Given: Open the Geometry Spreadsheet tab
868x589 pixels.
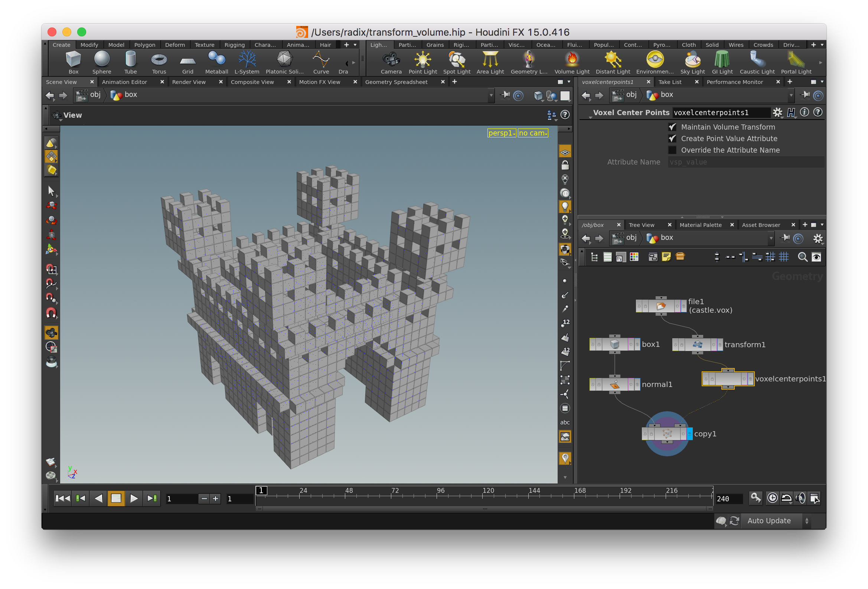Looking at the screenshot, I should click(x=396, y=82).
